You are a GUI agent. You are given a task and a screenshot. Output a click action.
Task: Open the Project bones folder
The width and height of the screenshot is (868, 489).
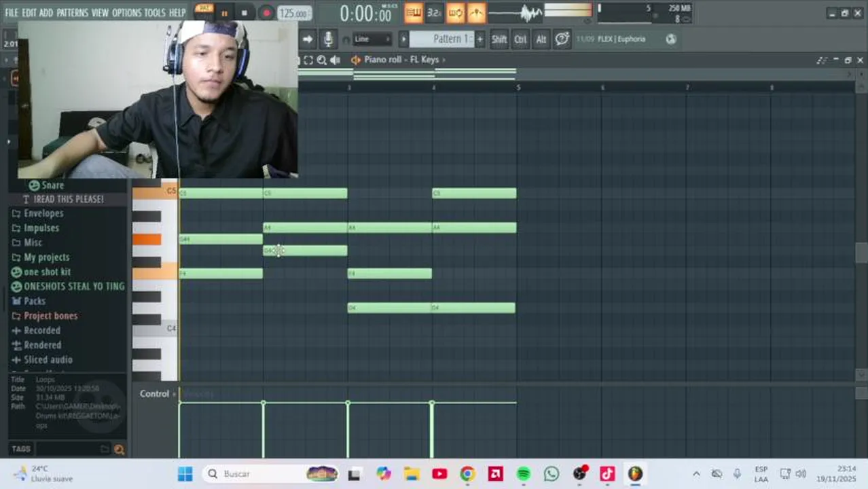[x=50, y=316]
